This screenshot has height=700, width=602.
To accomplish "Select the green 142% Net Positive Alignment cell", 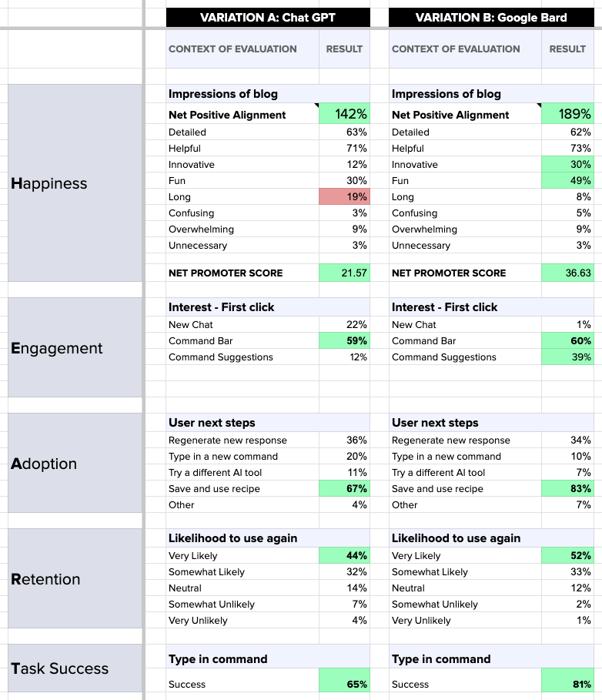I will pyautogui.click(x=344, y=115).
